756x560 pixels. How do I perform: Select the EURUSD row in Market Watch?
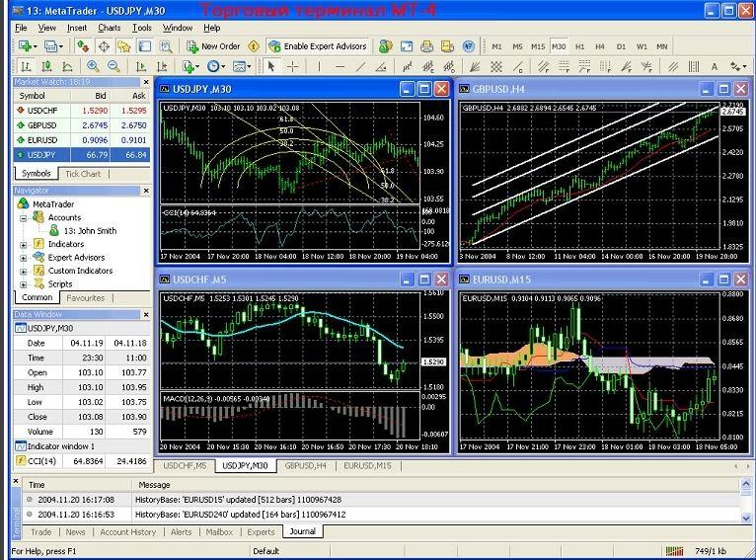click(82, 140)
